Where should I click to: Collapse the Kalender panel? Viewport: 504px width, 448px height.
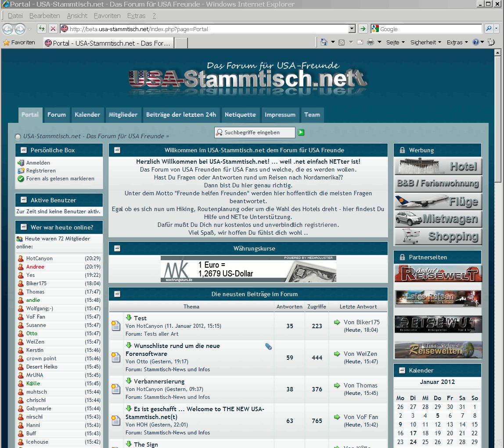[402, 370]
